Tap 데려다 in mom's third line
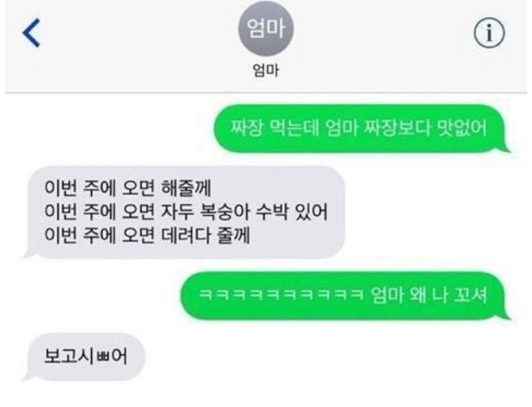532x407 pixels. coord(185,235)
